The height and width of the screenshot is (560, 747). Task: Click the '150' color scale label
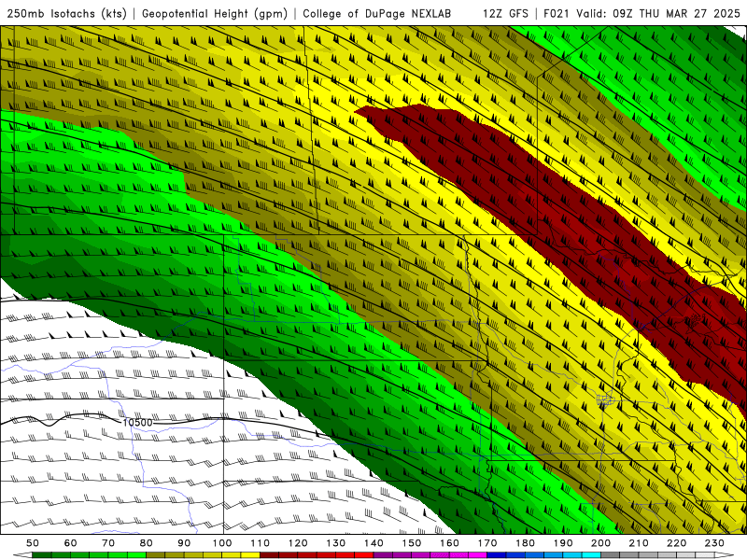click(412, 543)
